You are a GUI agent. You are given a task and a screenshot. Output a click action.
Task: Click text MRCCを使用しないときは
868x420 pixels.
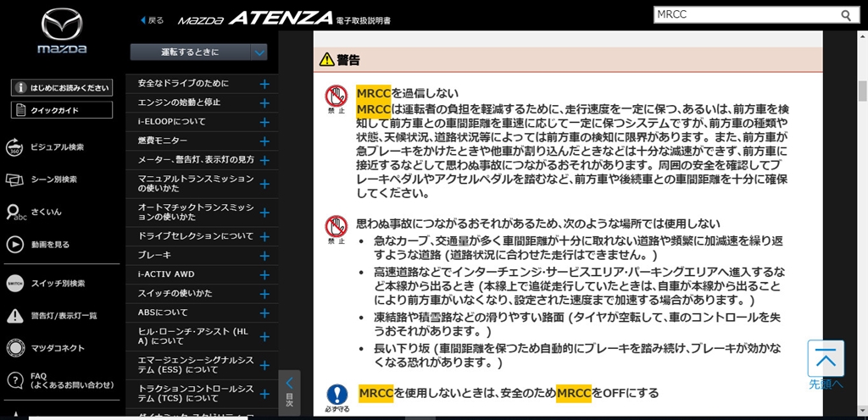click(427, 393)
